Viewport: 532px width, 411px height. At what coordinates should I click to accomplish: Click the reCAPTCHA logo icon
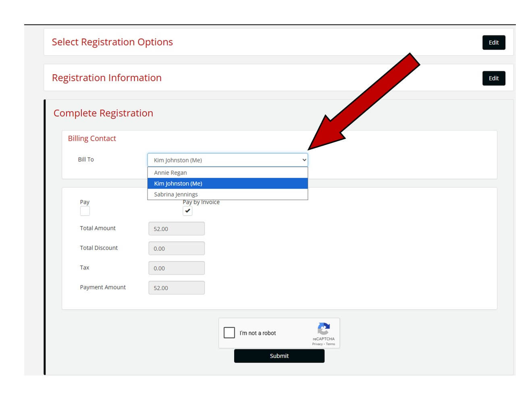tap(324, 328)
